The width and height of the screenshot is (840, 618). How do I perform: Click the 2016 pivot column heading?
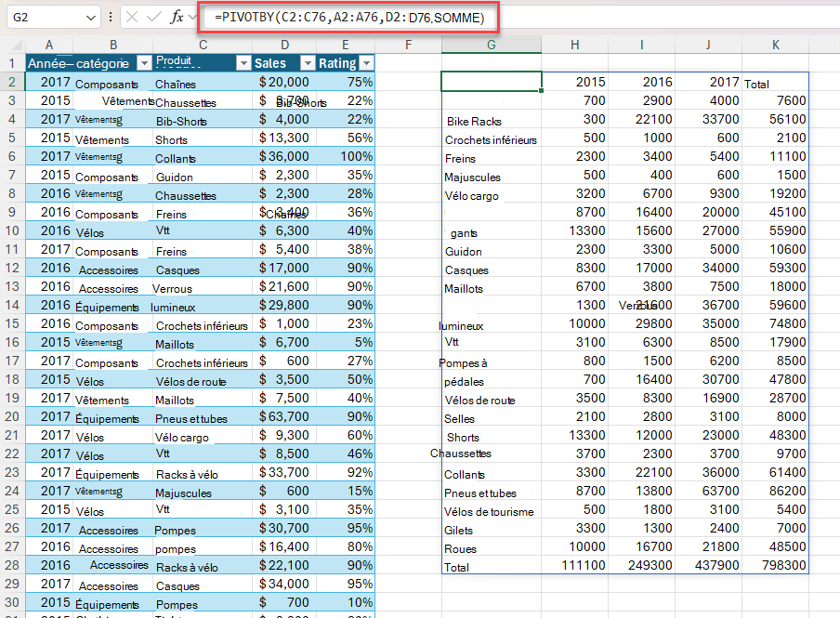point(642,82)
